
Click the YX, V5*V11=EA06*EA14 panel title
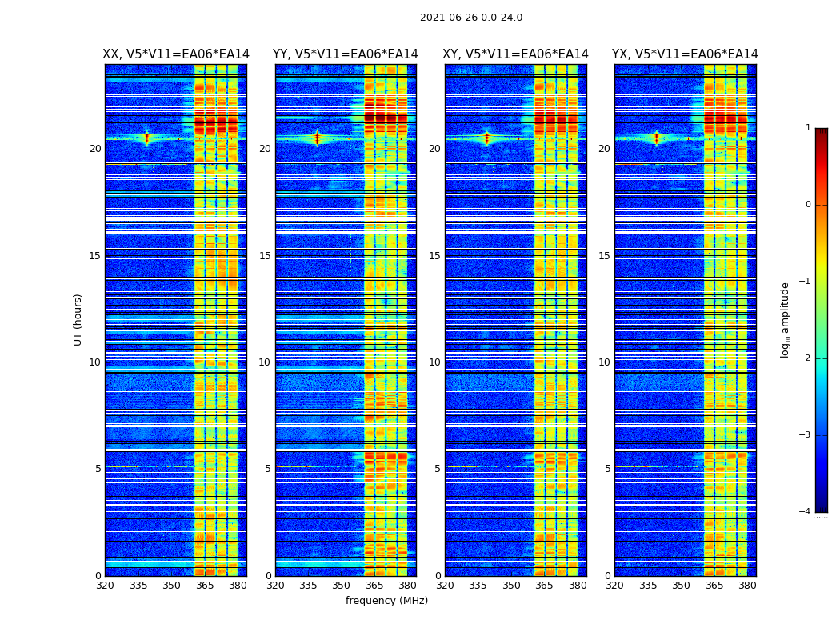tap(685, 54)
